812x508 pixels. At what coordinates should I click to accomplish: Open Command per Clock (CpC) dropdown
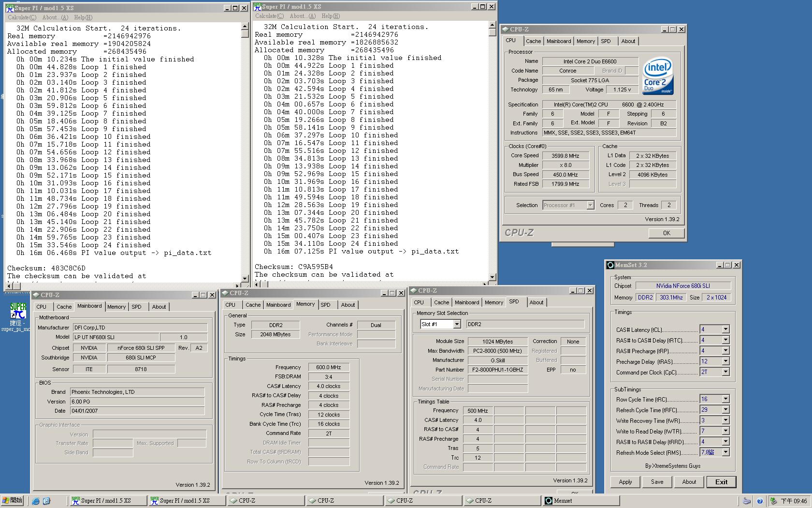725,372
